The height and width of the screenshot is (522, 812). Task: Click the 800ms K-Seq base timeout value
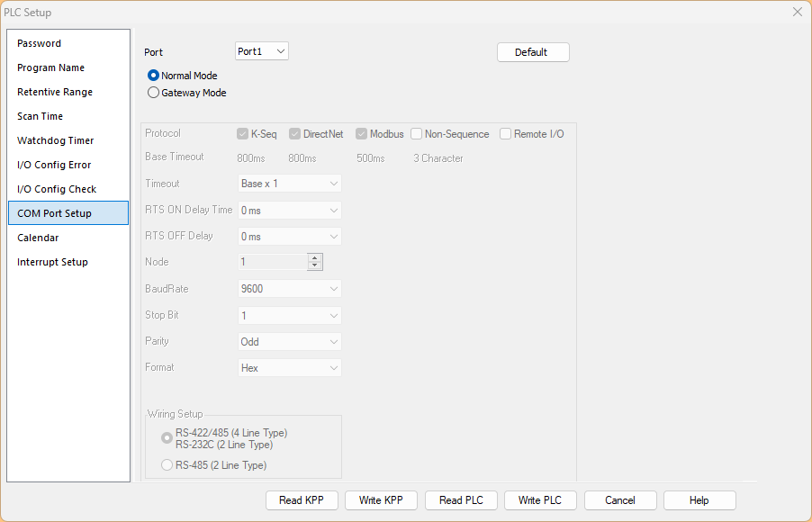pos(251,158)
